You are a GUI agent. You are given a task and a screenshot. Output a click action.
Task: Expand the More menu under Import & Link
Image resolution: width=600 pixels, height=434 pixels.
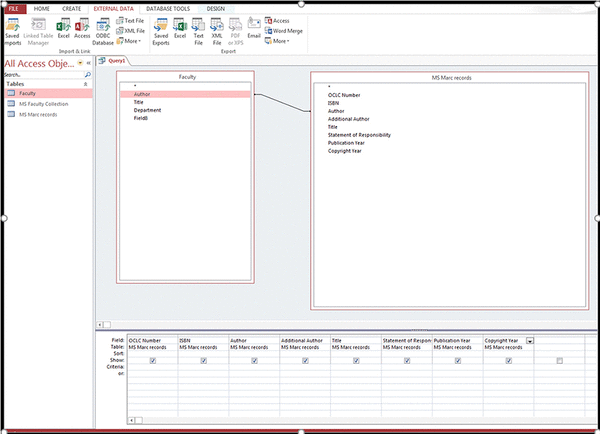pyautogui.click(x=129, y=41)
